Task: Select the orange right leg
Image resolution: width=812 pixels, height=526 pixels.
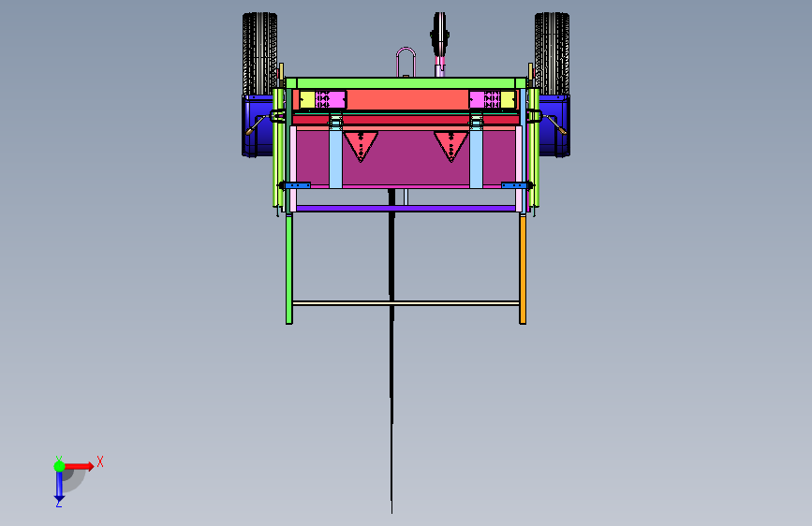Action: pos(523,270)
